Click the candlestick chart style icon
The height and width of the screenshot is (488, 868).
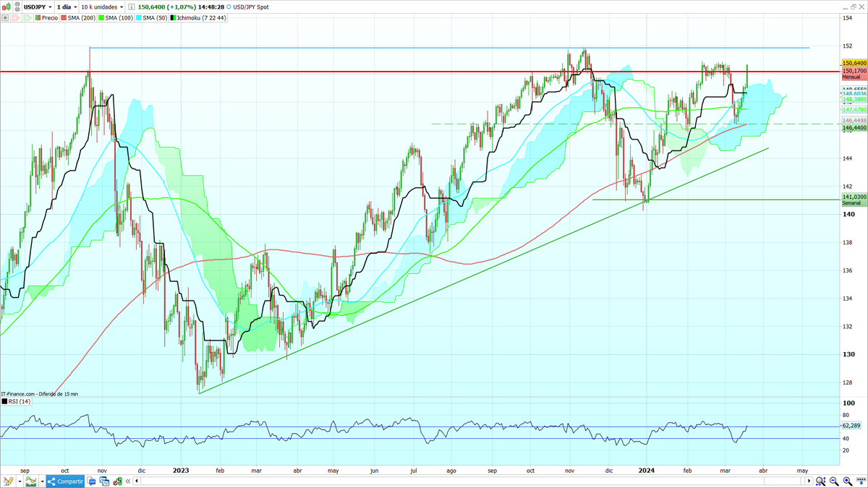point(7,7)
